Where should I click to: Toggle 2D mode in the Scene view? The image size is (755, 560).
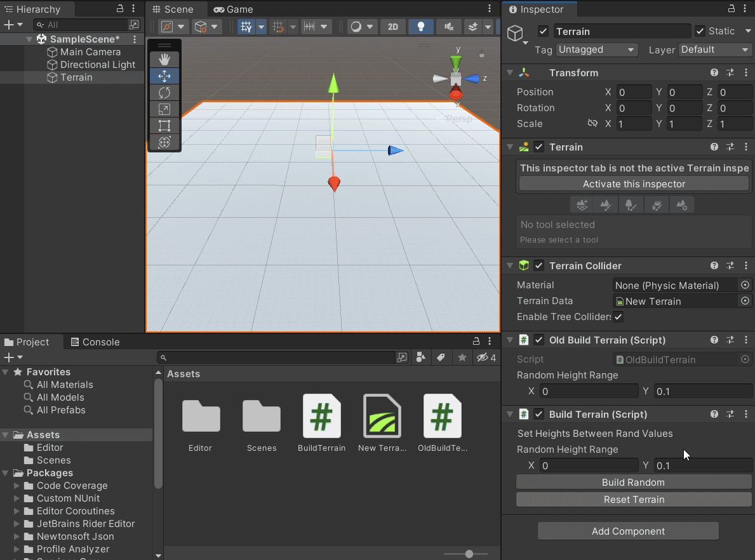[x=392, y=27]
